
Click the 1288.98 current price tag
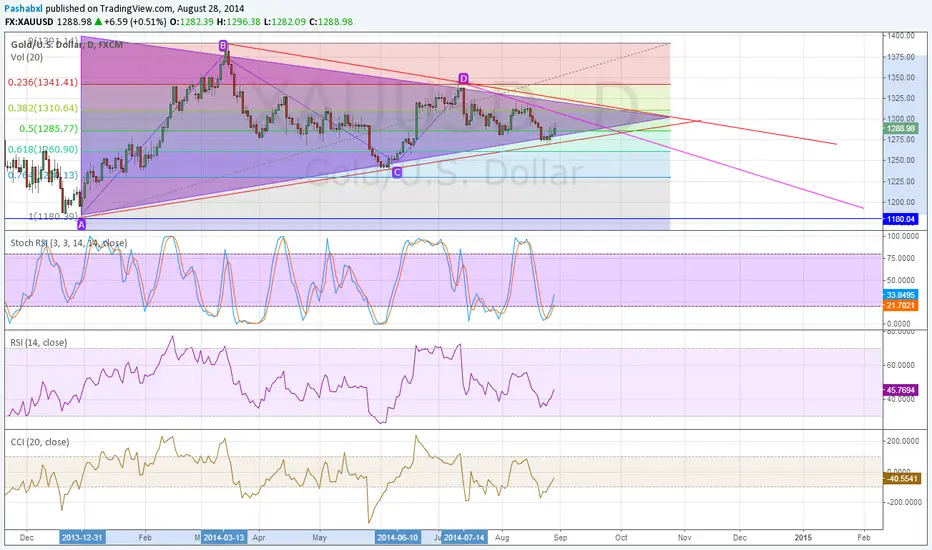coord(900,128)
